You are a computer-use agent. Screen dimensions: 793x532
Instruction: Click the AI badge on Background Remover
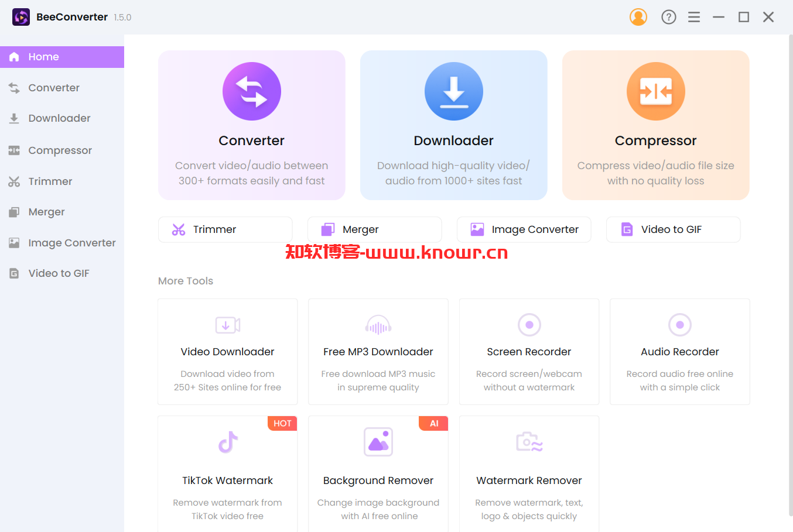pos(433,423)
